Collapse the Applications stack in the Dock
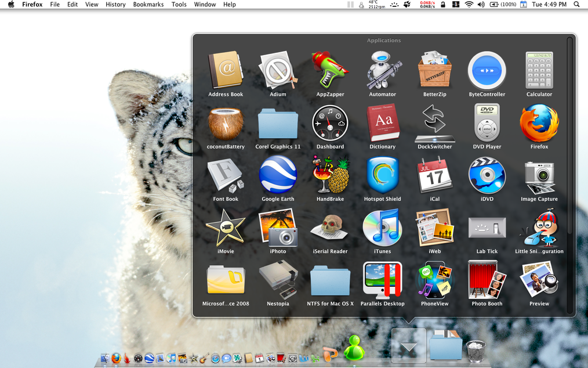This screenshot has width=588, height=368. click(x=409, y=345)
